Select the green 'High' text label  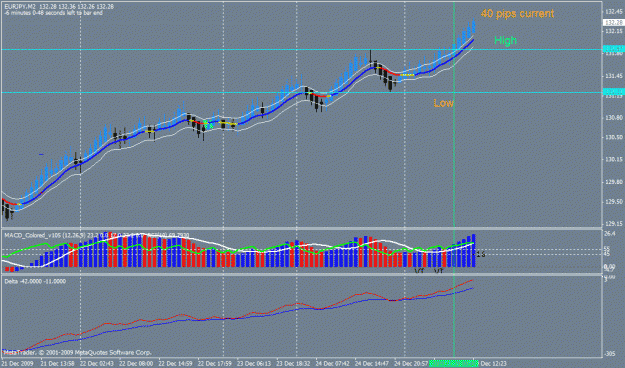(x=505, y=40)
